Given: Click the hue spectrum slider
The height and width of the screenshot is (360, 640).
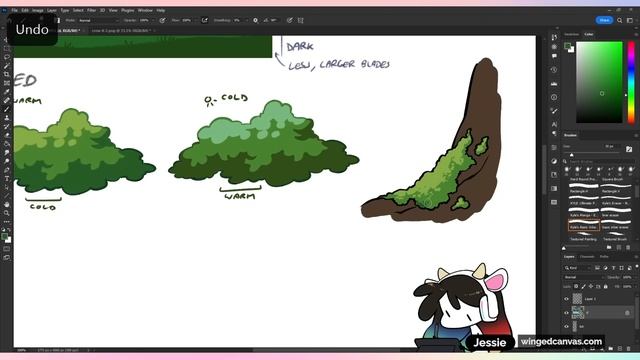Looking at the screenshot, I should tap(631, 82).
